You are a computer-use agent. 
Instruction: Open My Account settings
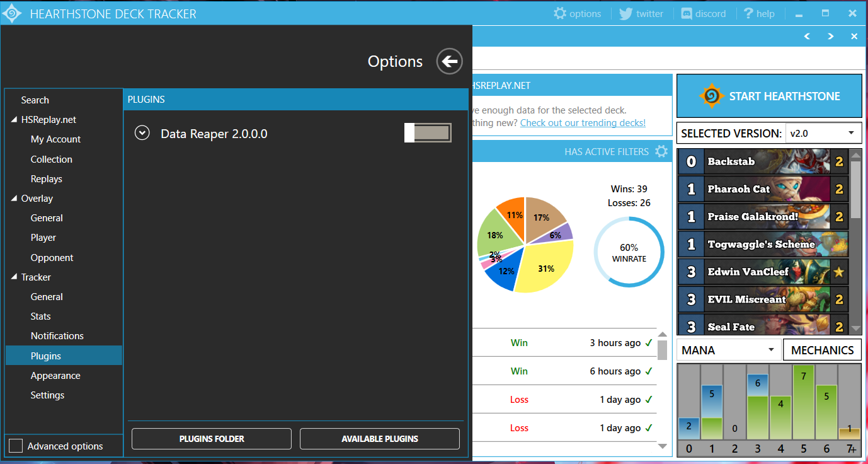[55, 139]
